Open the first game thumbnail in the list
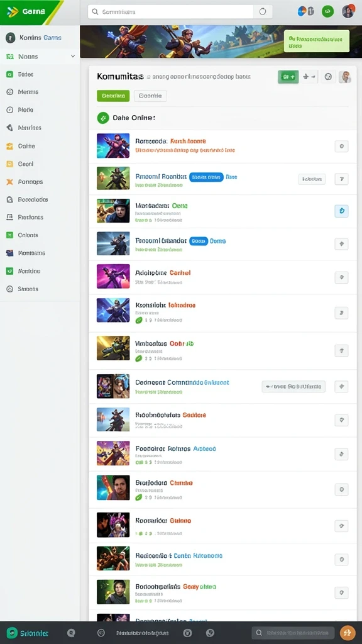 (x=113, y=145)
